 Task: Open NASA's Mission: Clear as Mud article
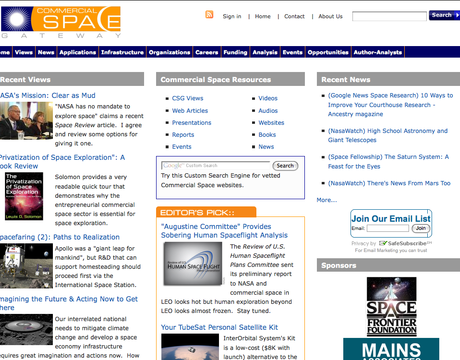point(48,96)
